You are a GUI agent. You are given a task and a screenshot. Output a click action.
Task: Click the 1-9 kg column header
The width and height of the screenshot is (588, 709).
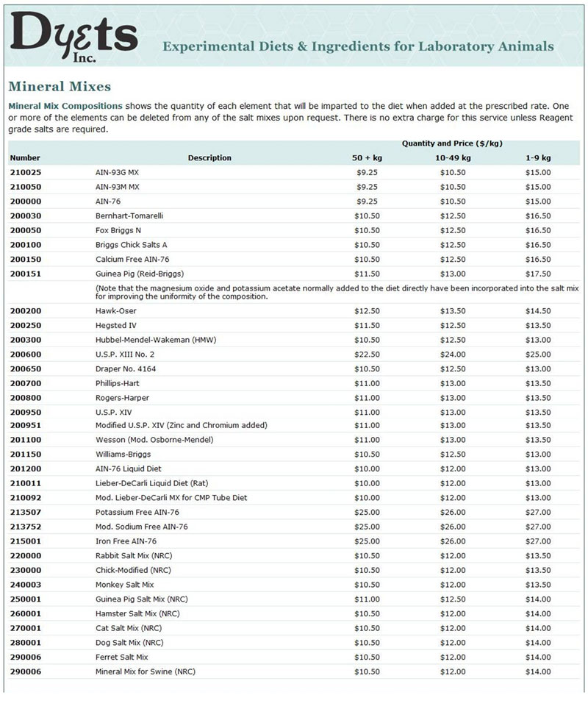(x=537, y=158)
